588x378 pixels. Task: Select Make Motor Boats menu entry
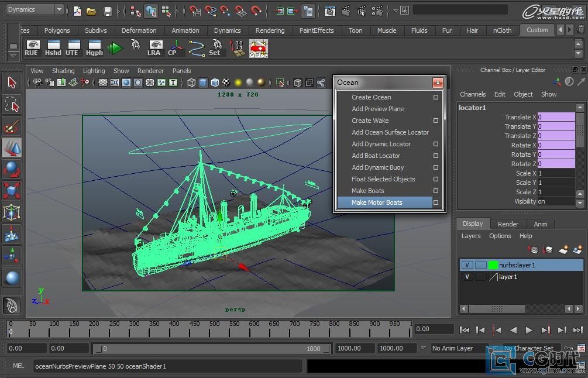(x=377, y=202)
